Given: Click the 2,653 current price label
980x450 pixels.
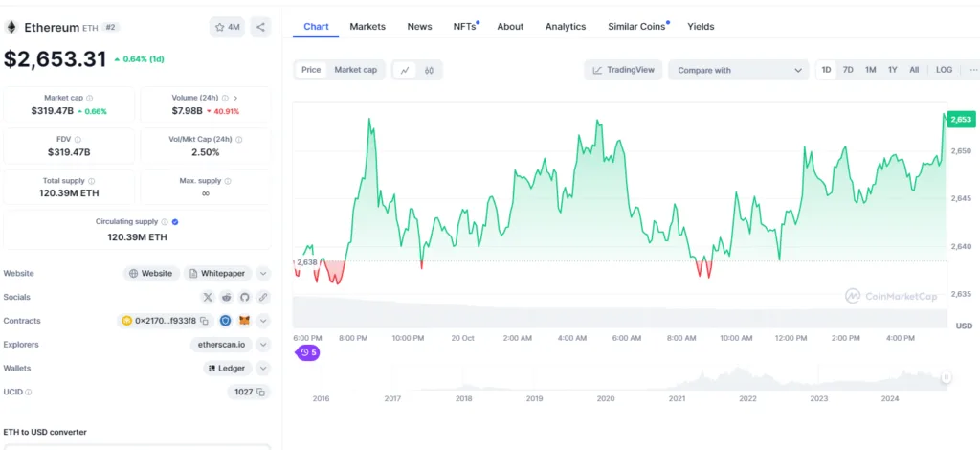Looking at the screenshot, I should (x=961, y=119).
